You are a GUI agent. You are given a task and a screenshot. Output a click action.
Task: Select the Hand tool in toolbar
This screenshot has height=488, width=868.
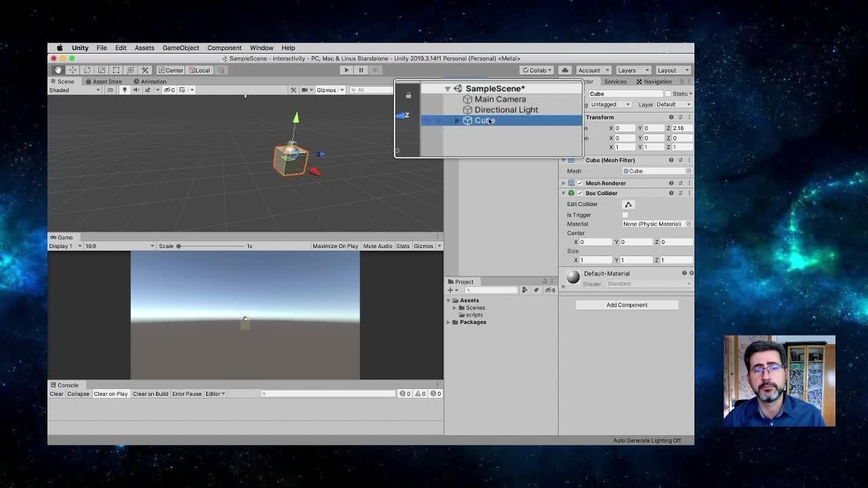click(x=58, y=70)
